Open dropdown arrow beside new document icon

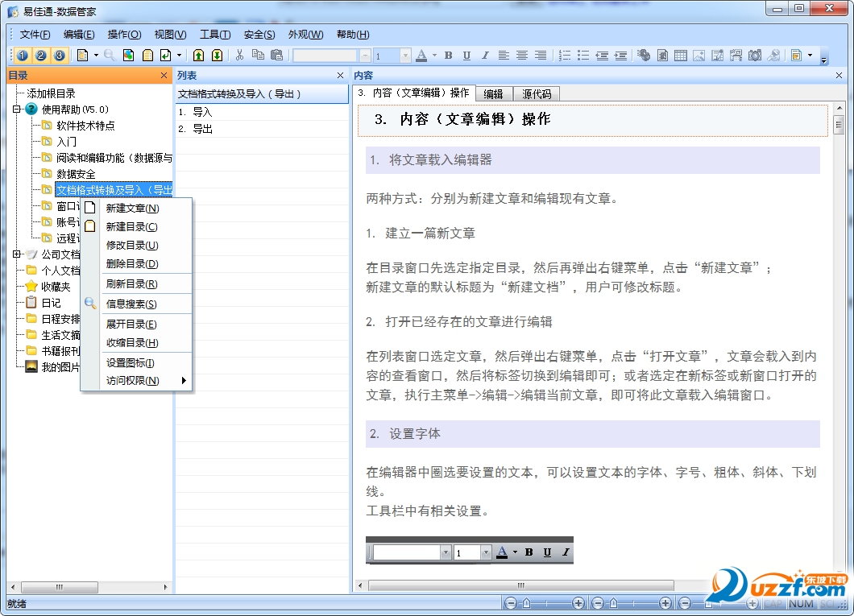(96, 55)
